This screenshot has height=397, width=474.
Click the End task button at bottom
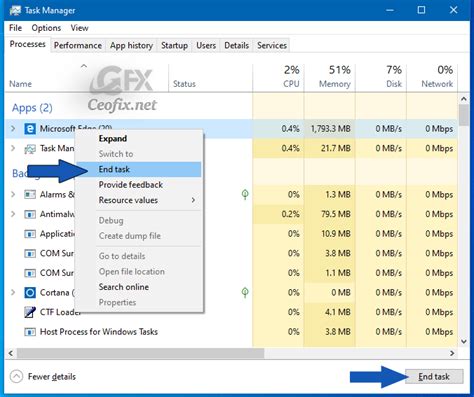click(x=434, y=377)
